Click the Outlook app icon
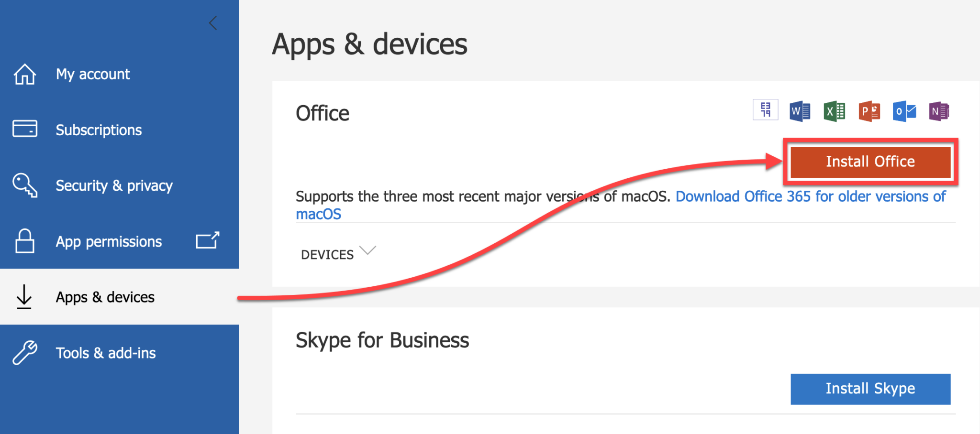Image resolution: width=980 pixels, height=434 pixels. (904, 111)
